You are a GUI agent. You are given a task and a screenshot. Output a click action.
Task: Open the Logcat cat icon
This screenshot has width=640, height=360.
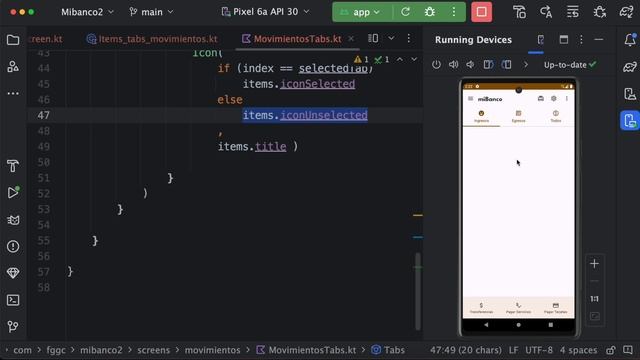coord(13,220)
